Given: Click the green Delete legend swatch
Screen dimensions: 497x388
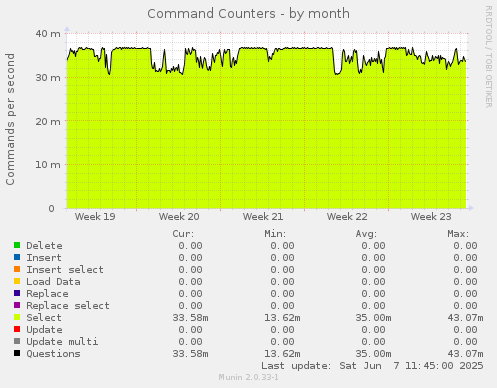Looking at the screenshot, I should 17,245.
